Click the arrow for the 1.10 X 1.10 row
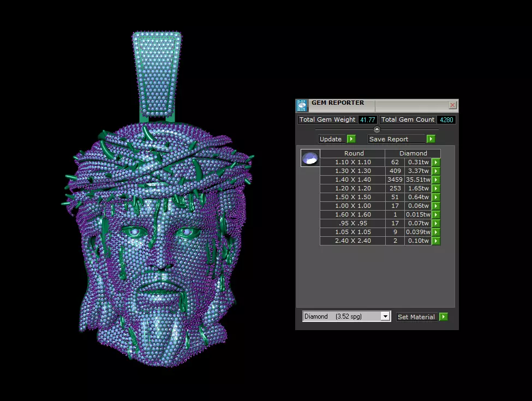The width and height of the screenshot is (532, 401). 436,162
